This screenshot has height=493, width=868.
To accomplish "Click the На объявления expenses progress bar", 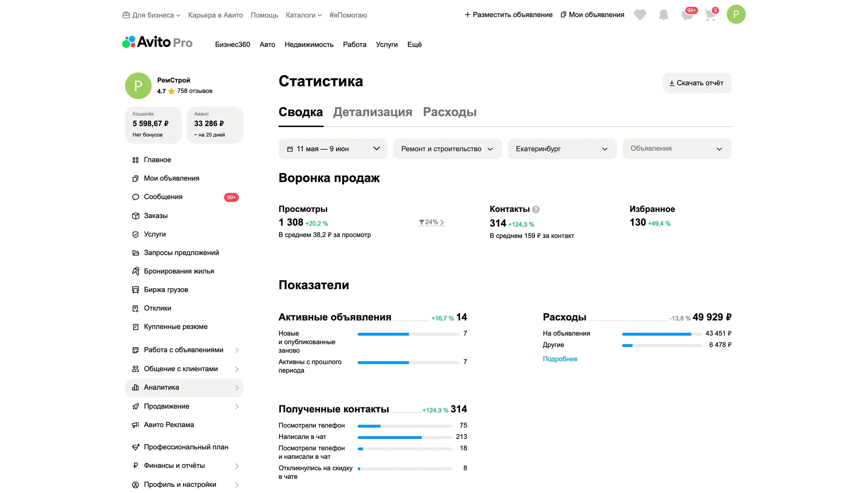I will pyautogui.click(x=662, y=334).
